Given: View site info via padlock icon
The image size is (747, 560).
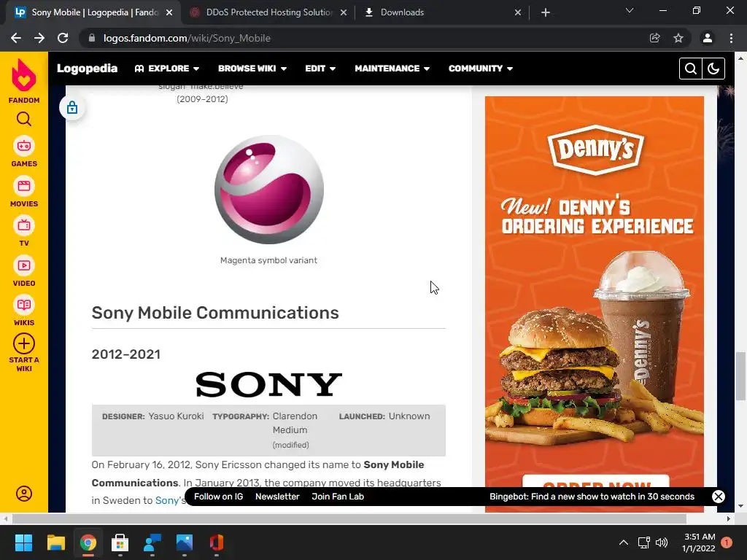Looking at the screenshot, I should click(92, 38).
